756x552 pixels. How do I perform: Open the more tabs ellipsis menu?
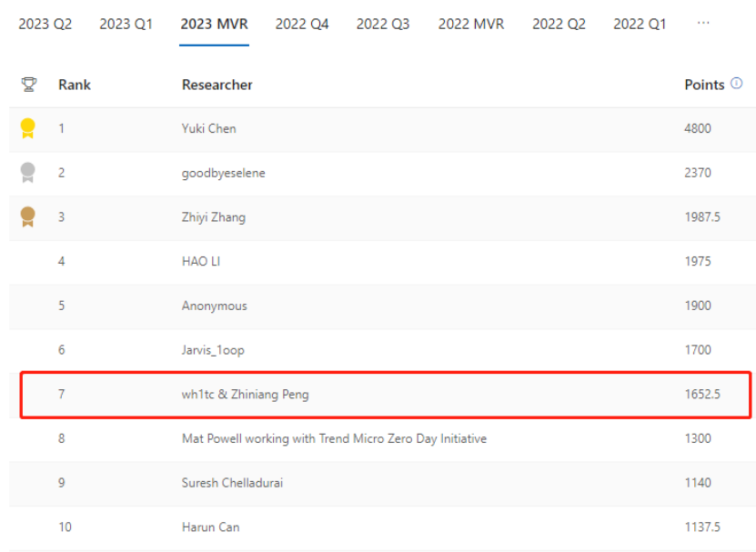[x=702, y=24]
